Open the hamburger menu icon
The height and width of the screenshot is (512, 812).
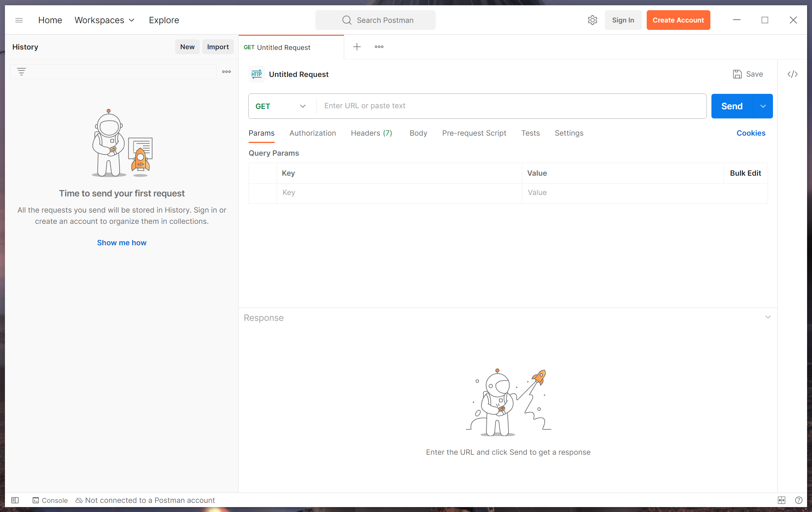coord(19,20)
